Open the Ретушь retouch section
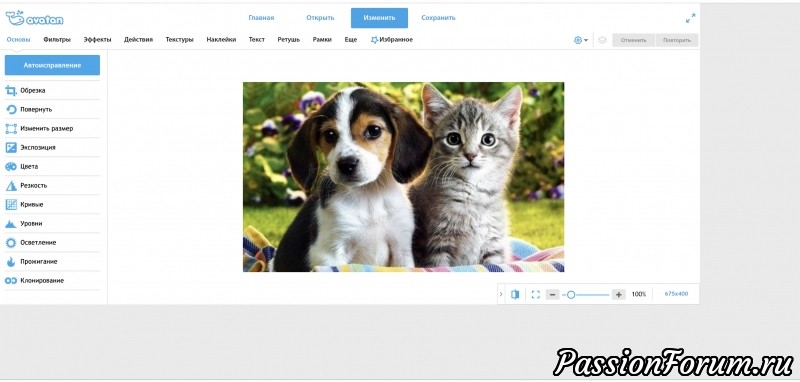800x382 pixels. 289,39
